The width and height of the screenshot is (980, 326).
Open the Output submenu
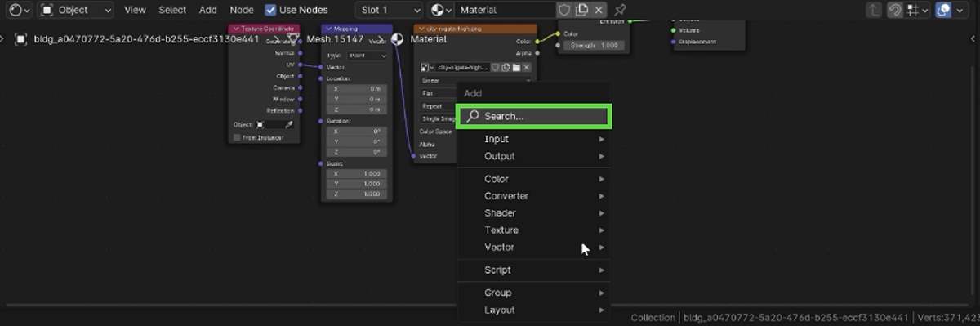pyautogui.click(x=534, y=156)
